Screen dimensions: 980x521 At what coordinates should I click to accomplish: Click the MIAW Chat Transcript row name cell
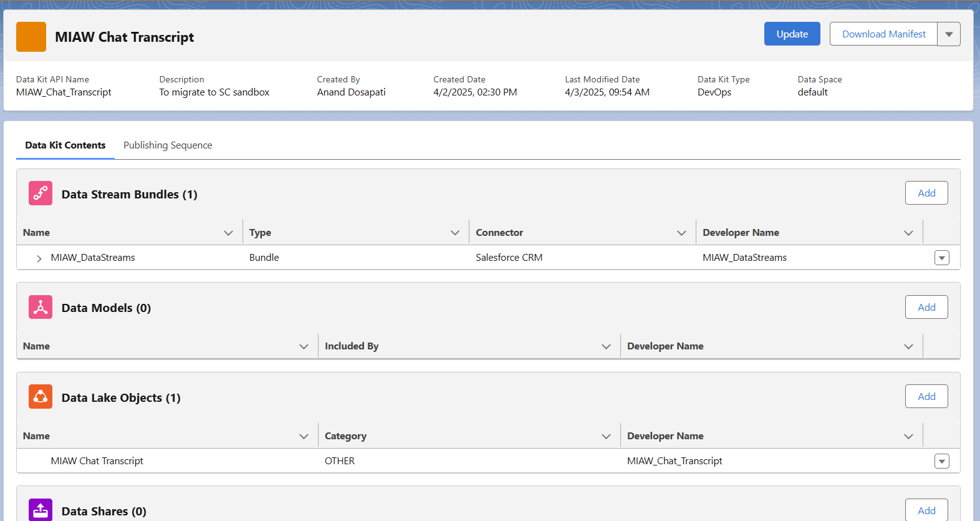(x=97, y=461)
